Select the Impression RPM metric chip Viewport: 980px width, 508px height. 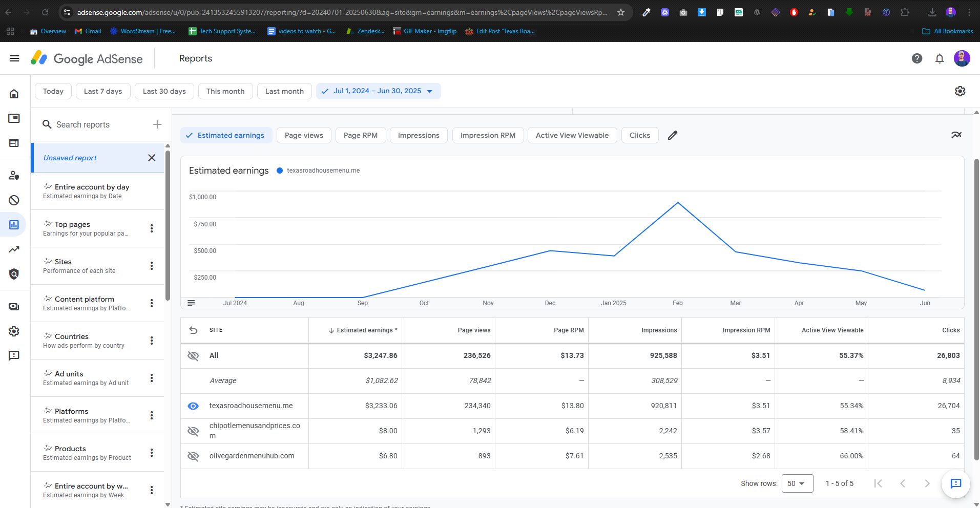tap(488, 135)
